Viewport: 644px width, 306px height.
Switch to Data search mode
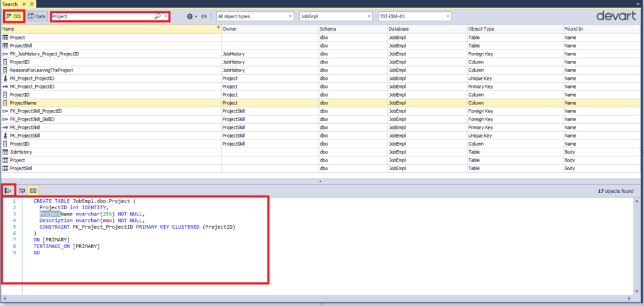click(37, 16)
